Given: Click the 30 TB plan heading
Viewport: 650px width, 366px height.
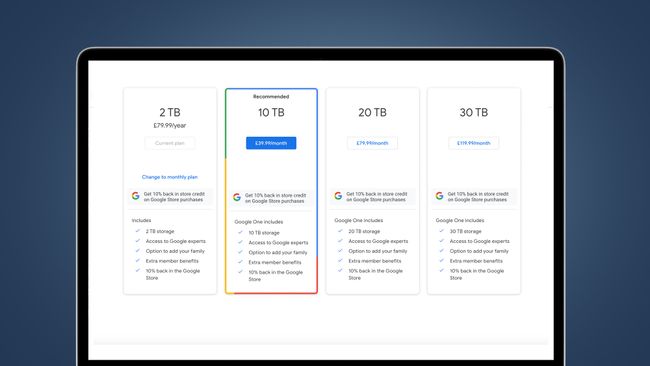Looking at the screenshot, I should 473,112.
